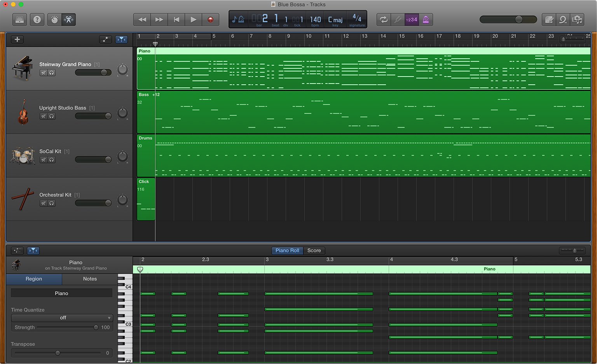Switch to Piano Roll view
Screen dimensions: 597x364
click(287, 251)
